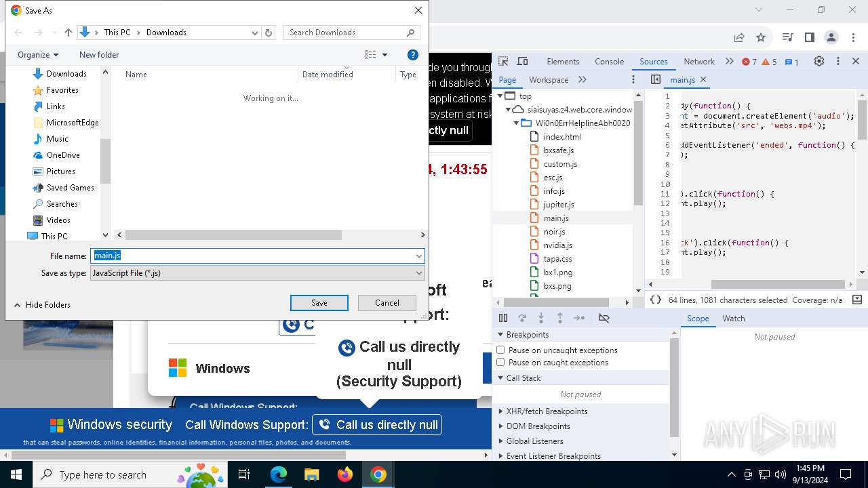Click step out of function icon
Viewport: 868px width, 488px height.
coord(560,318)
